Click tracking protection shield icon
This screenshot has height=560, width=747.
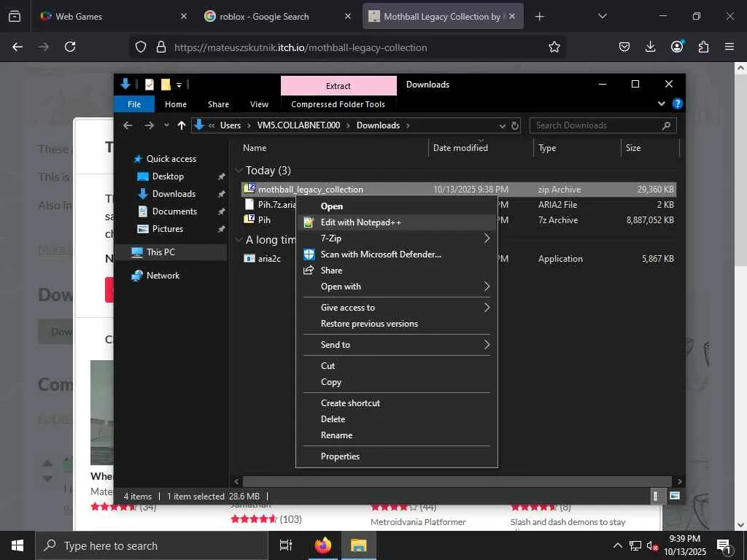coord(141,47)
